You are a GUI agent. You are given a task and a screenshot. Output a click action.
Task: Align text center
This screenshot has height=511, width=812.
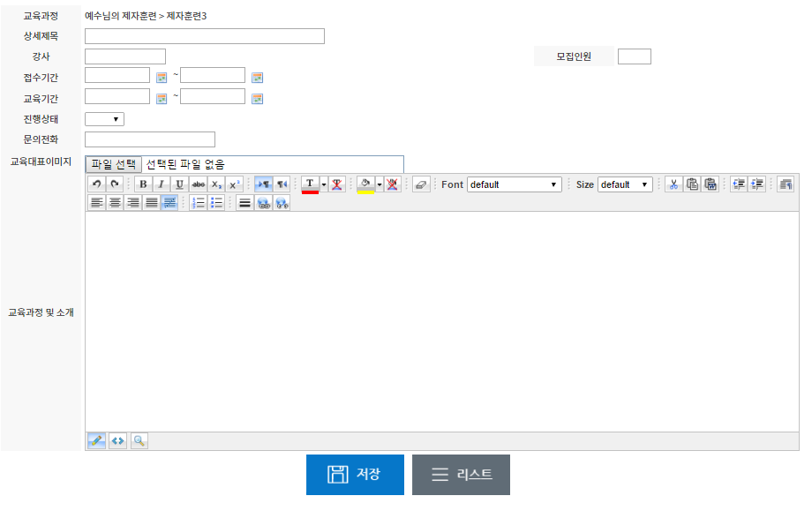coord(115,202)
